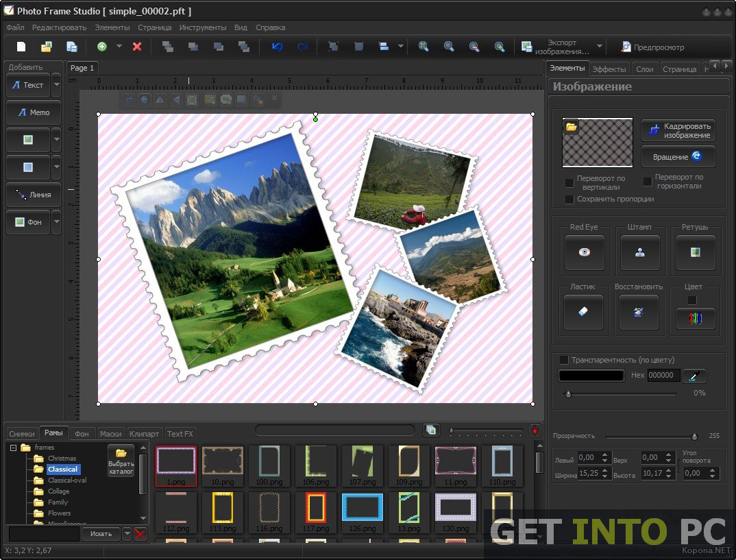This screenshot has height=560, width=736.
Task: Toggle the Цвет checkbox
Action: tap(692, 300)
